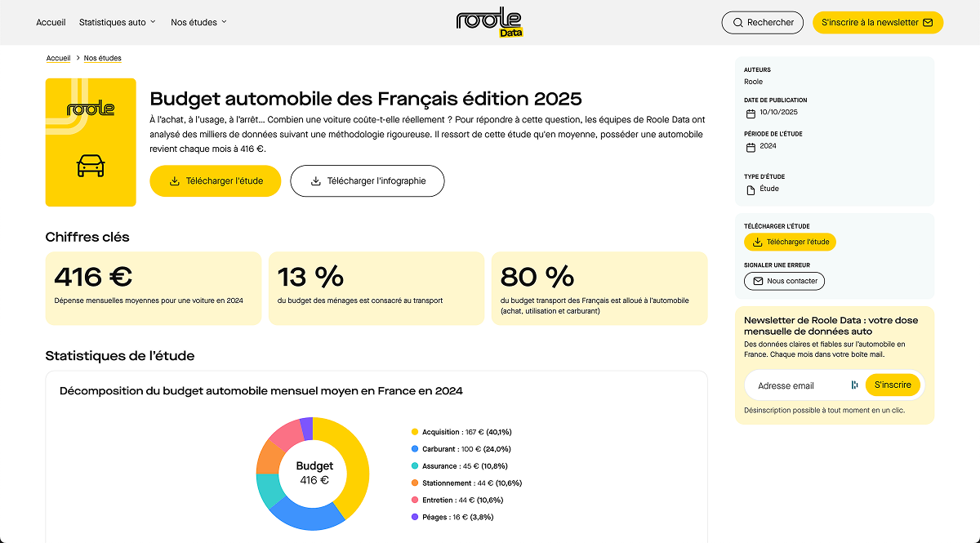Go to Accueil in top navigation
The width and height of the screenshot is (980, 543).
(51, 23)
